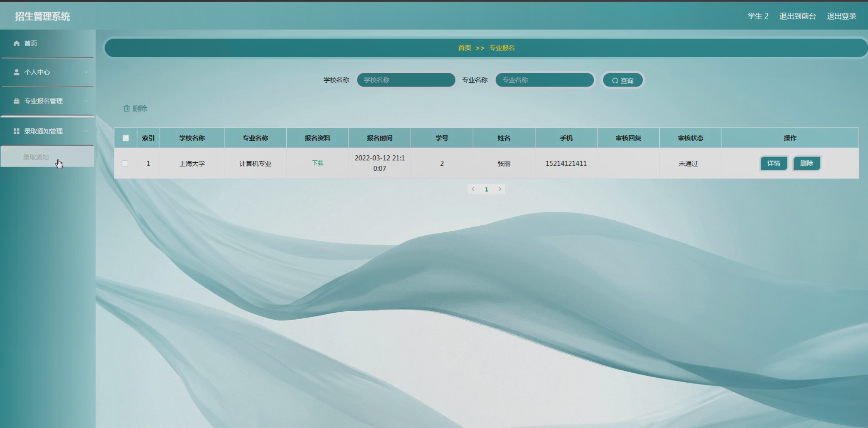
Task: Check the row 1 checkbox for 上海大学
Action: pyautogui.click(x=125, y=163)
